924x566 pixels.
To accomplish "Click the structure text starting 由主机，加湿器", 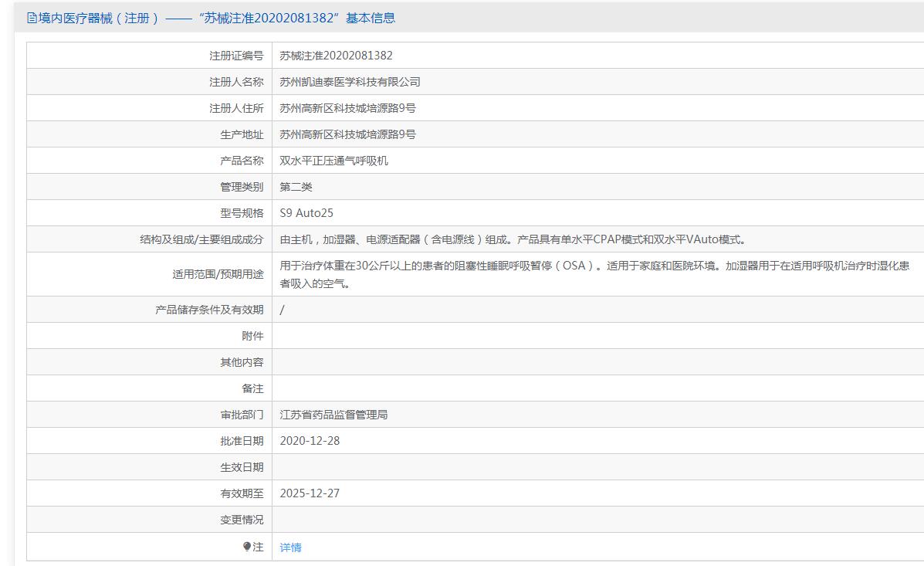I will (513, 239).
